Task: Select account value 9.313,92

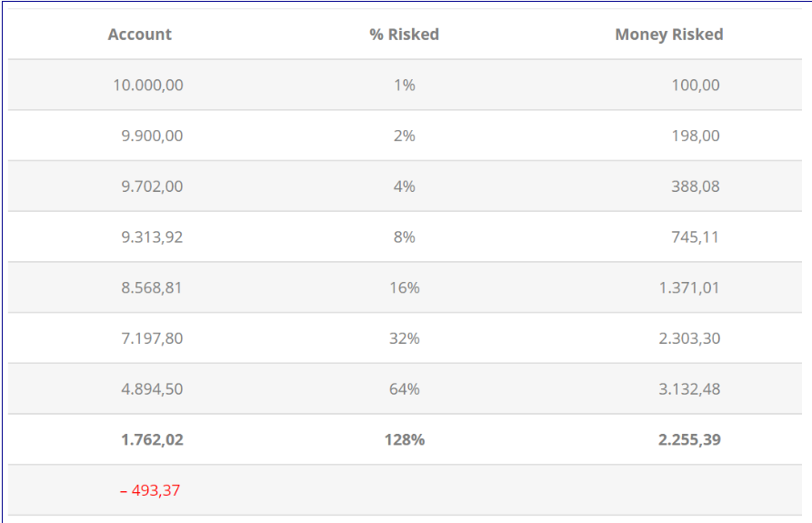Action: (152, 237)
